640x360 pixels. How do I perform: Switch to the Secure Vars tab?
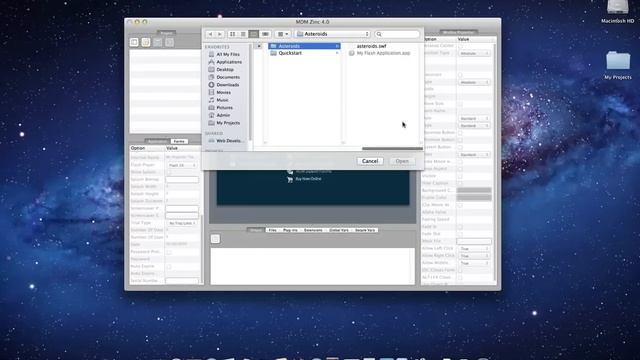[365, 230]
